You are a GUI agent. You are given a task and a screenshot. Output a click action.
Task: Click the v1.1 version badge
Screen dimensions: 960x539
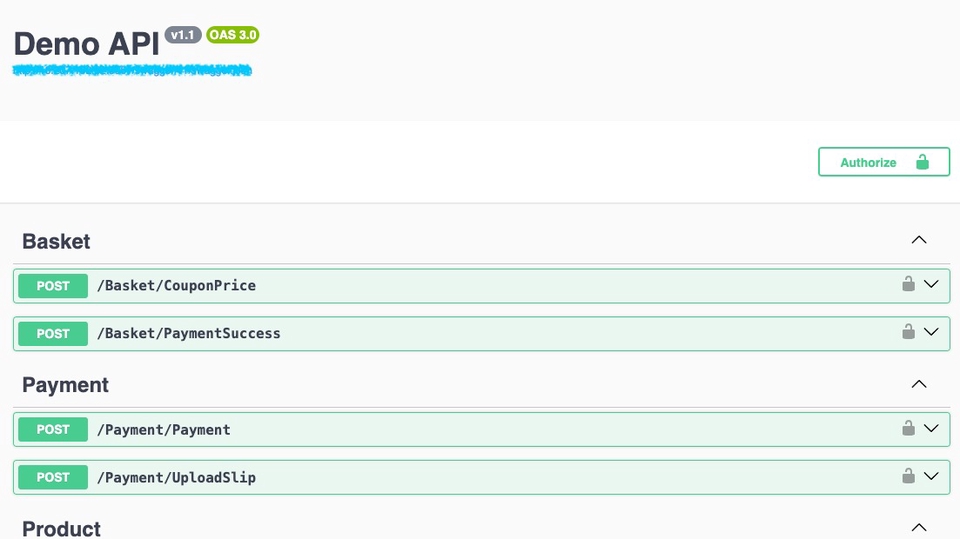[x=183, y=35]
